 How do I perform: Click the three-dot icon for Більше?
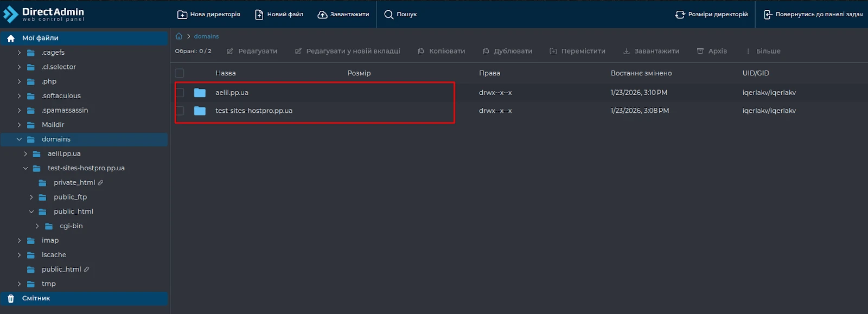click(748, 51)
